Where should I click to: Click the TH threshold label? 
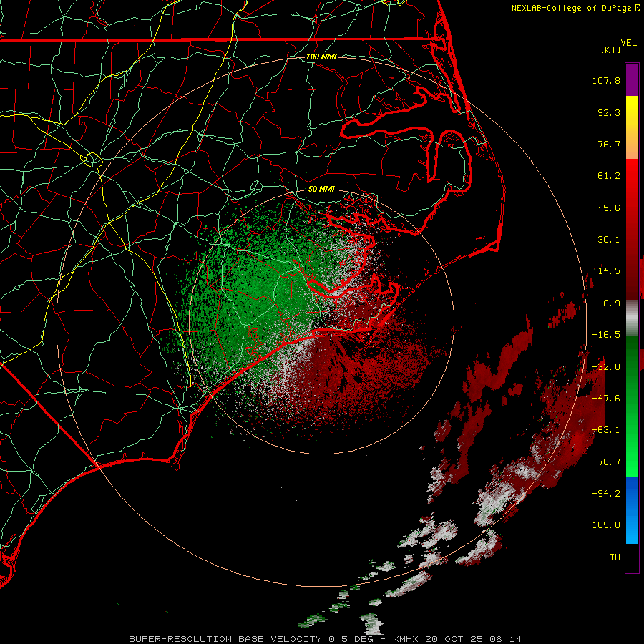615,557
